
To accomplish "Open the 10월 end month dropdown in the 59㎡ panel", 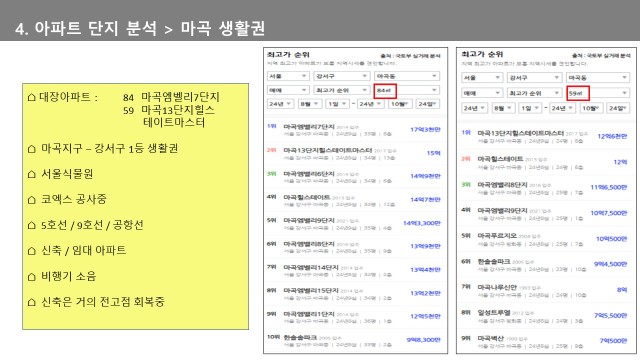I will point(591,108).
